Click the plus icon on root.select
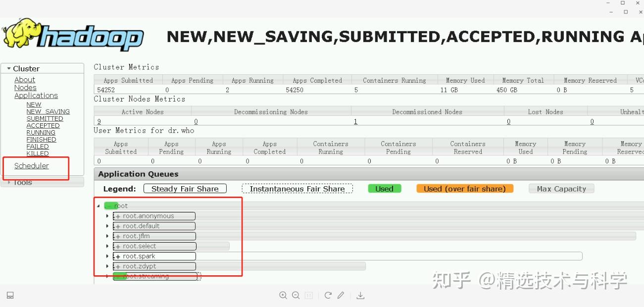The height and width of the screenshot is (307, 644). 118,247
